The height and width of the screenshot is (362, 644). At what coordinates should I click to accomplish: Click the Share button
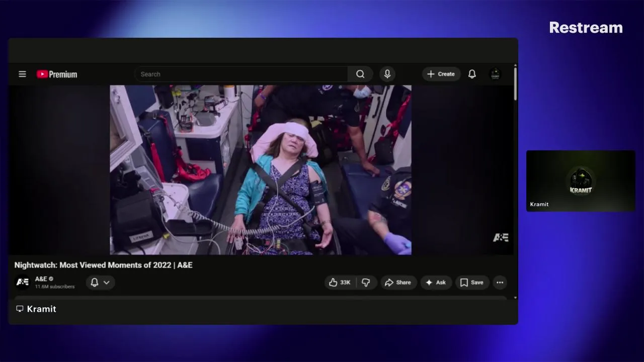(x=398, y=283)
